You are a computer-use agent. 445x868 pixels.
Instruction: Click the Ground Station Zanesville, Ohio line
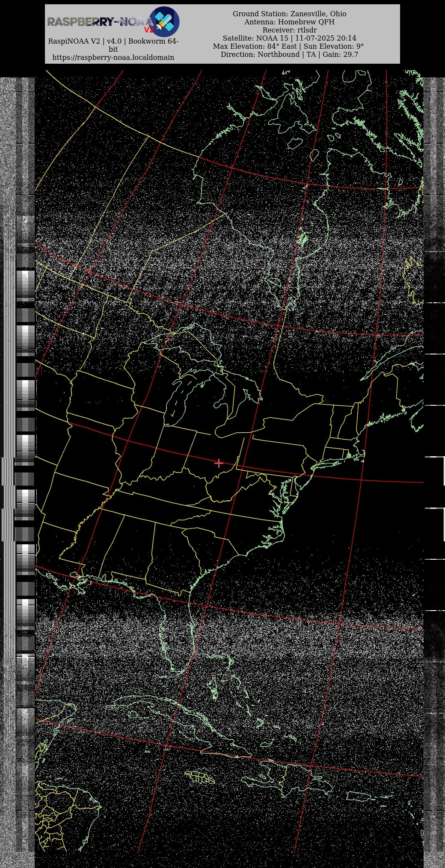[289, 14]
